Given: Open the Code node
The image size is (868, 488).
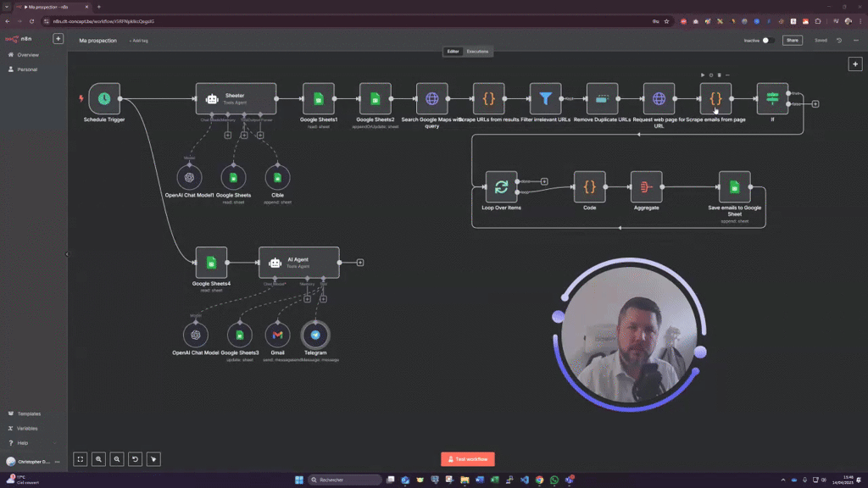Looking at the screenshot, I should pyautogui.click(x=590, y=187).
